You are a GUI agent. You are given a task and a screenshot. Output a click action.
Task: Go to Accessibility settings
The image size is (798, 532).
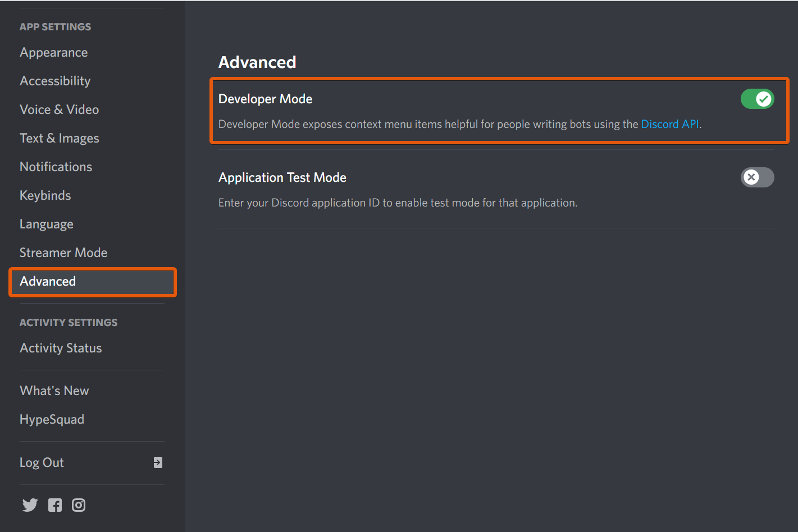(55, 81)
